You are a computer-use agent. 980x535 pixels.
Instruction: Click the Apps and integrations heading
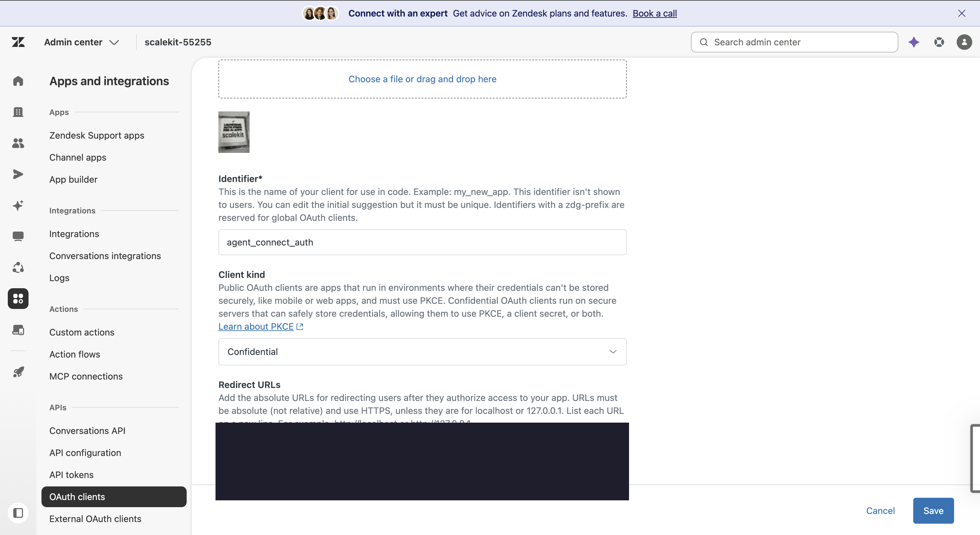[109, 81]
